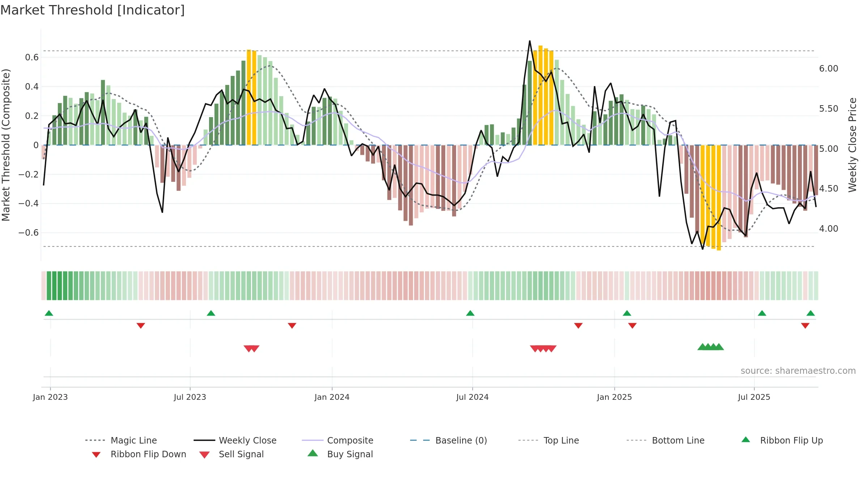This screenshot has height=488, width=868.
Task: Click the Jul 2023 x-axis label
Action: tap(190, 397)
